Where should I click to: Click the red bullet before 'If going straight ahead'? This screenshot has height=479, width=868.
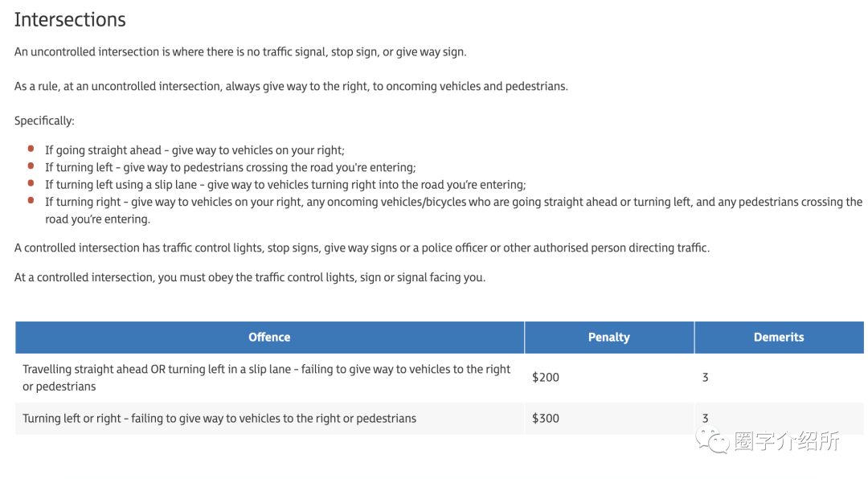point(31,149)
